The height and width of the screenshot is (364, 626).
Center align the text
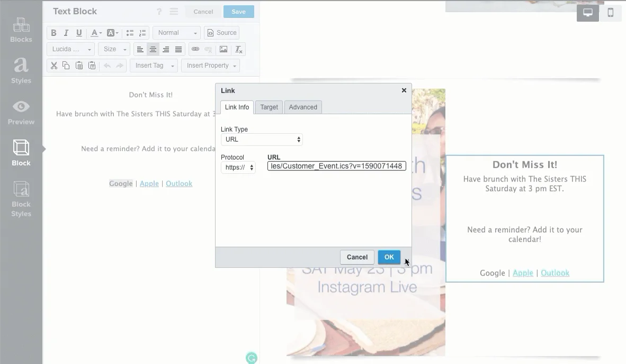coord(153,49)
